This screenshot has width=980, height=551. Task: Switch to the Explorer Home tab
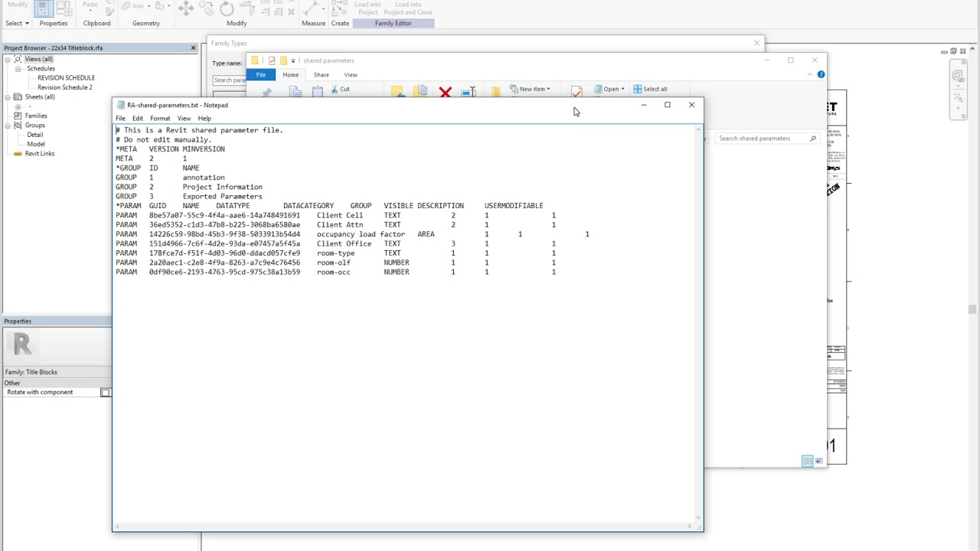(x=290, y=74)
